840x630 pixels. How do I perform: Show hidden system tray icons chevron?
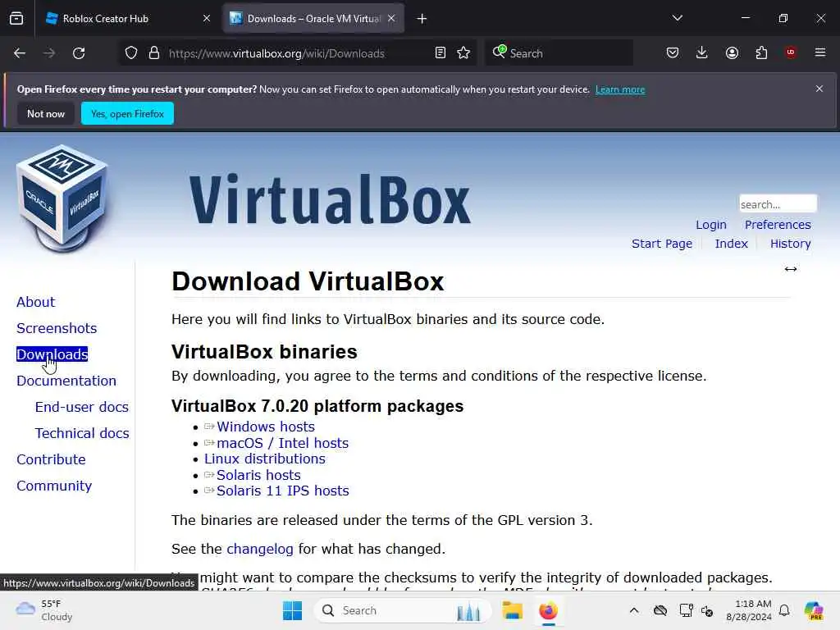634,610
